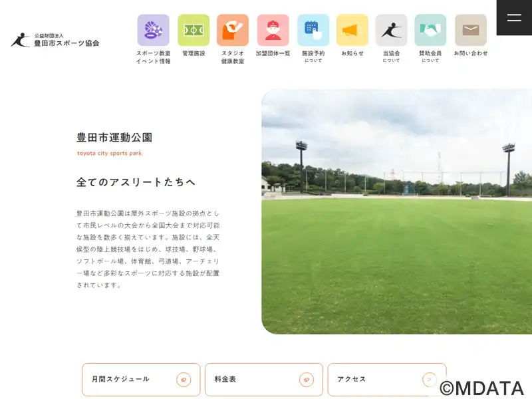Click the yellow megaphone お知らせ icon
The image size is (532, 399).
(352, 30)
